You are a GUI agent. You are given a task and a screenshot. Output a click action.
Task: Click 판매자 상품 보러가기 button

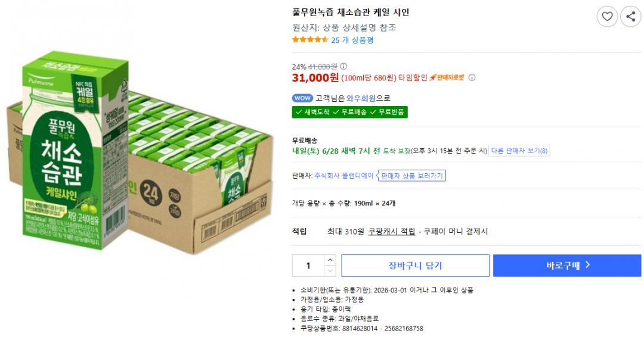(x=412, y=176)
